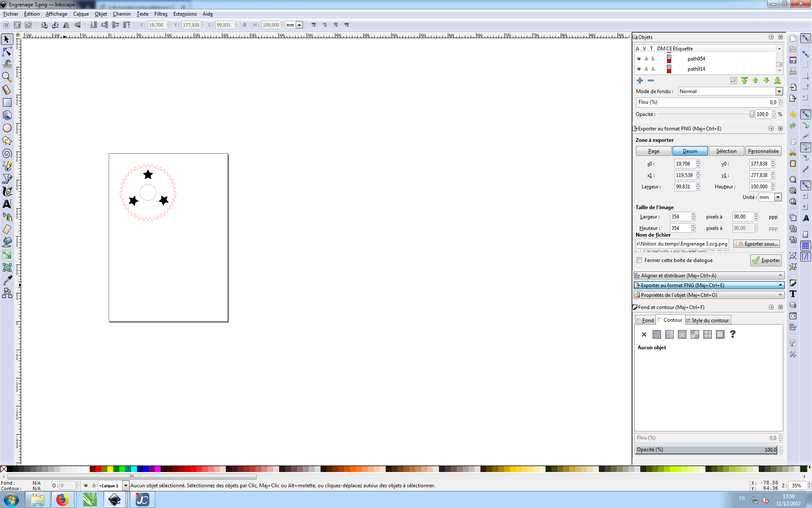Image resolution: width=812 pixels, height=508 pixels.
Task: Toggle lock icon for path914
Action: pos(646,69)
